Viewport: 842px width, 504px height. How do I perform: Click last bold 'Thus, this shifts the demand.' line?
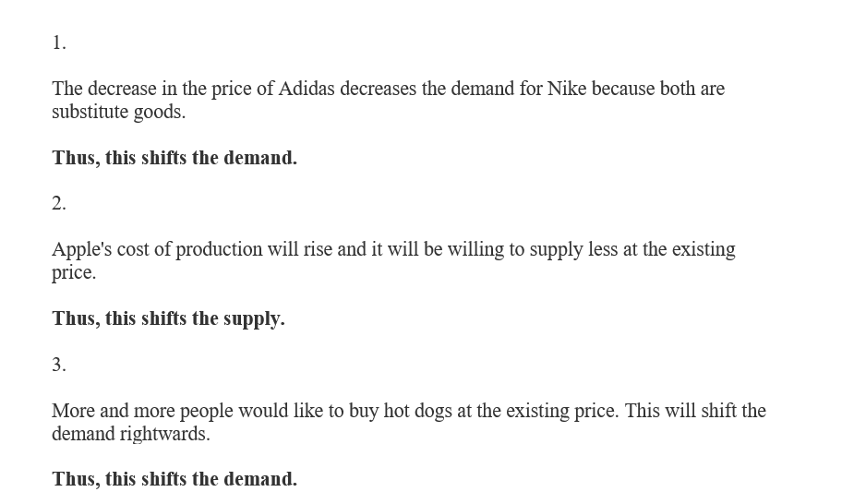[x=174, y=479]
